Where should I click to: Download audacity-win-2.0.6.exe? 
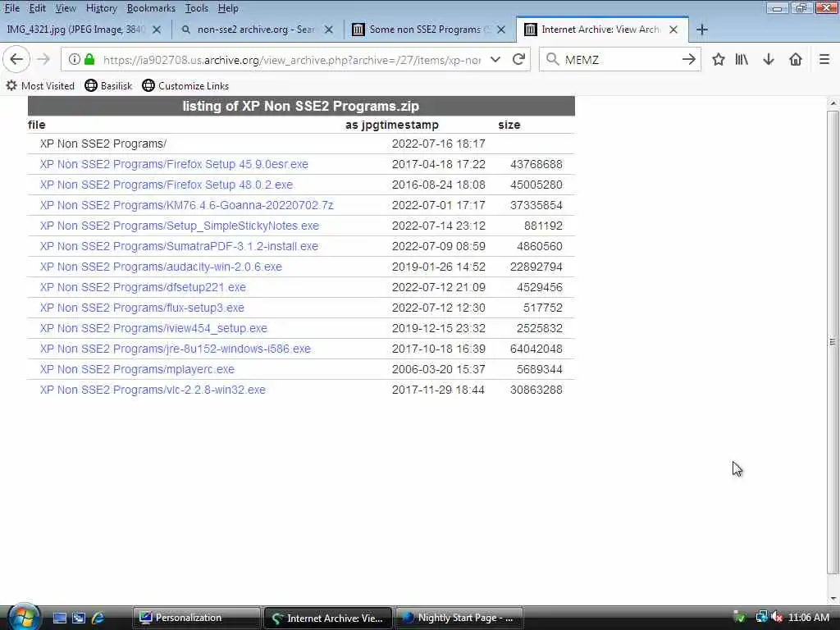point(161,267)
